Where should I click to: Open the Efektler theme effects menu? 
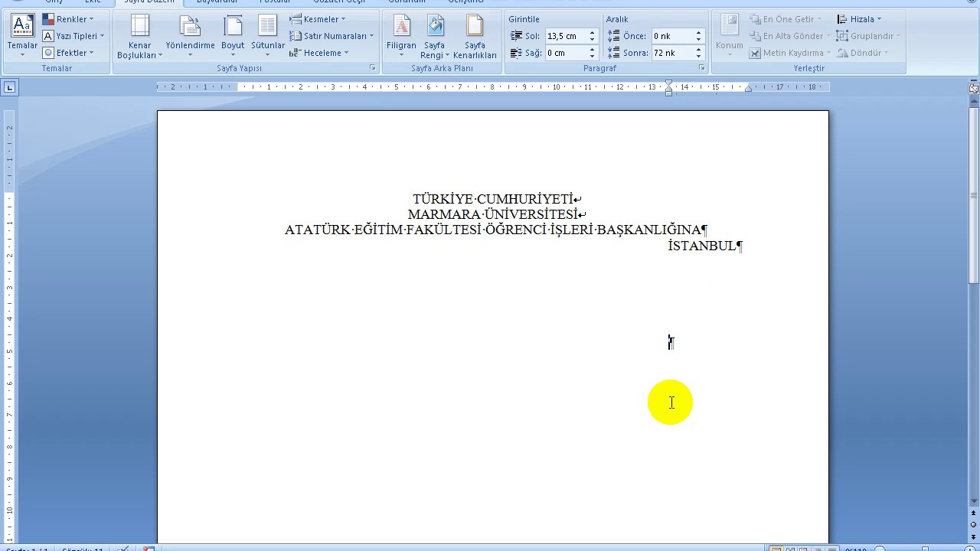[x=68, y=53]
